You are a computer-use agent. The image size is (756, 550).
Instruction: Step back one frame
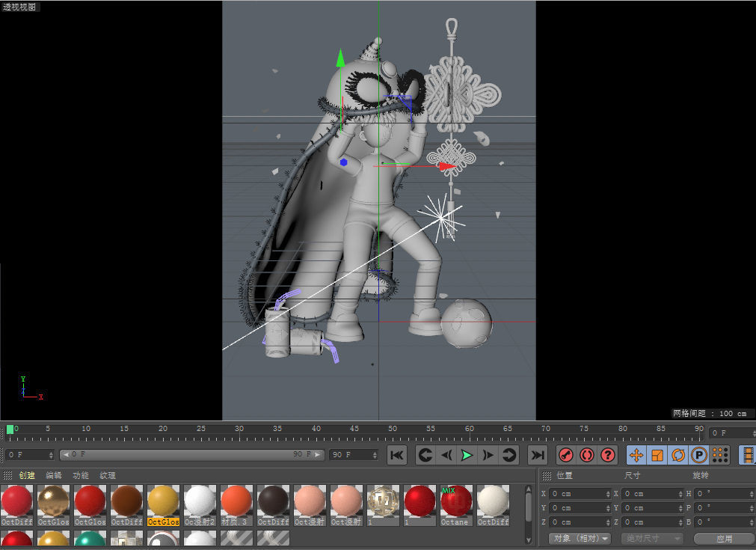point(446,455)
